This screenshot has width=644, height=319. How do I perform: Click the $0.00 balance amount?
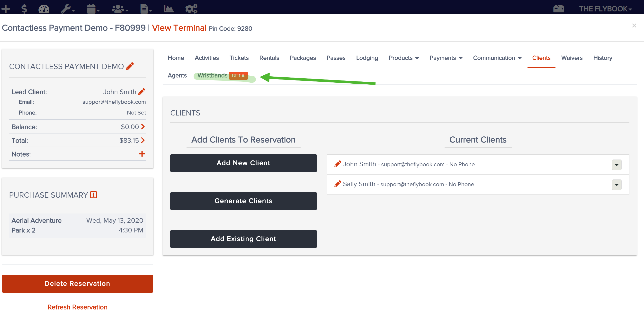tap(130, 127)
